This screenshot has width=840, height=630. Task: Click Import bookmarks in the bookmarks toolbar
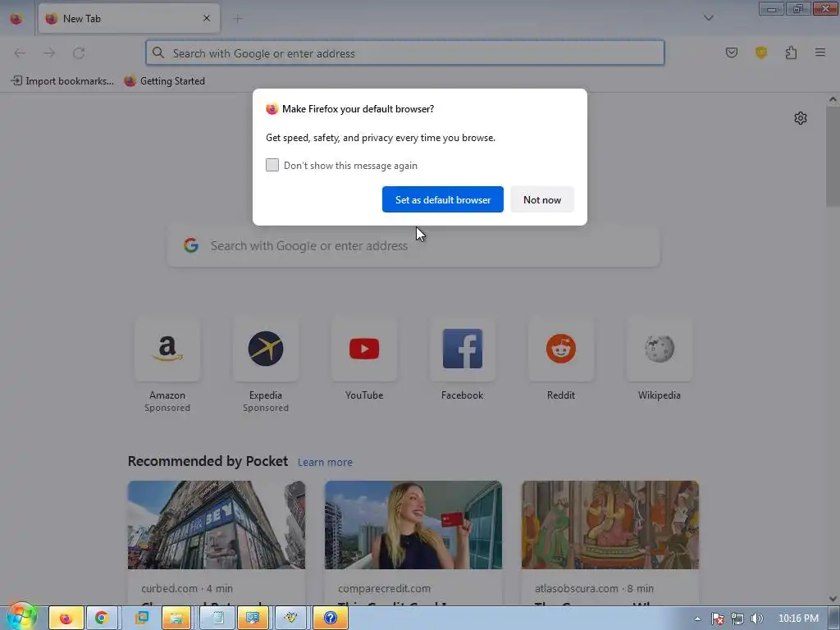(x=62, y=81)
